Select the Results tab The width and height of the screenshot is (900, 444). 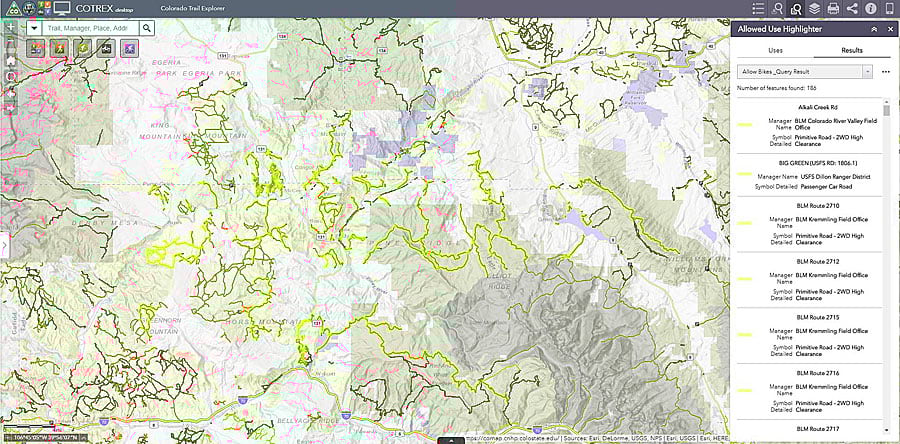click(852, 50)
